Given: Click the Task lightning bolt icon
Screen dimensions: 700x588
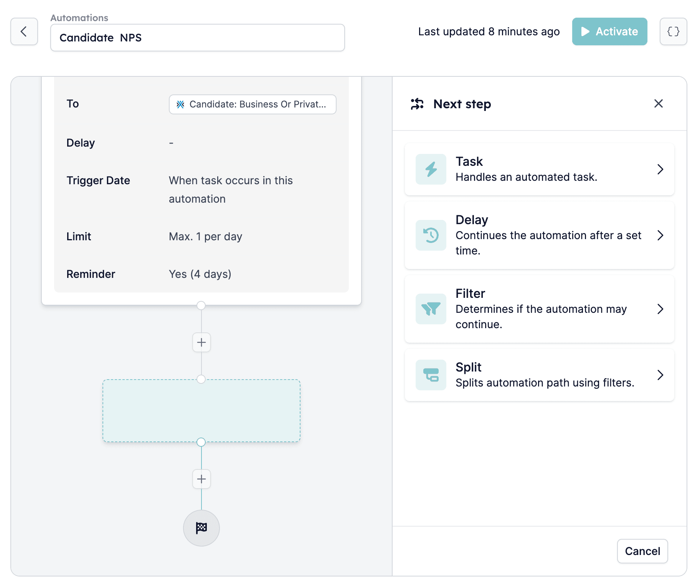Looking at the screenshot, I should coord(431,169).
